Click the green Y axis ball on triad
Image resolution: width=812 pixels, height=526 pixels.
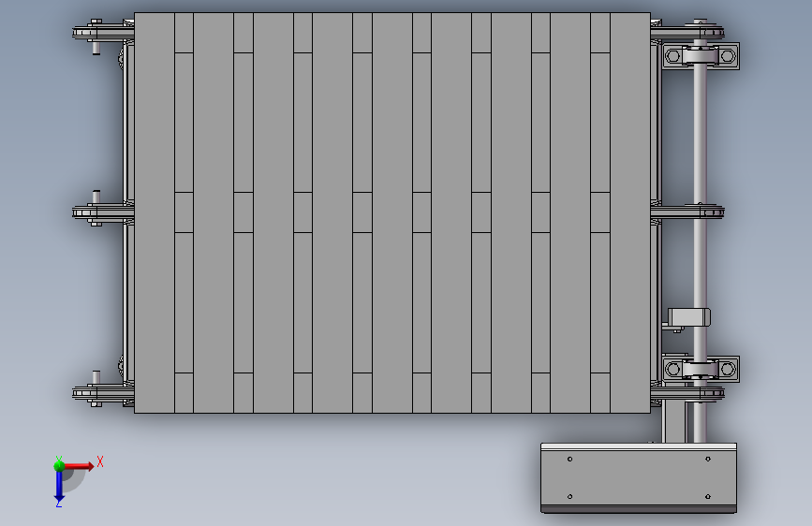click(59, 466)
